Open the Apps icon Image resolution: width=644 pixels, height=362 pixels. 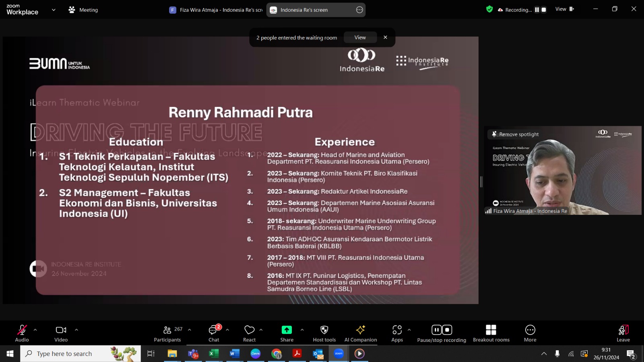click(x=397, y=330)
